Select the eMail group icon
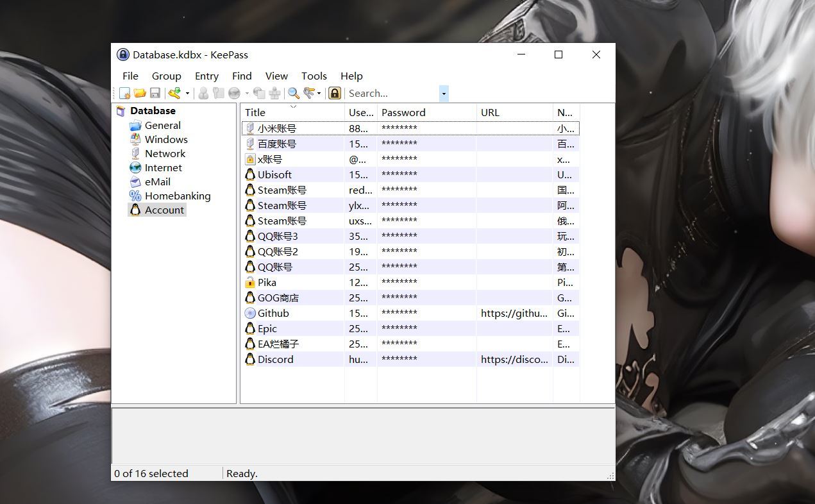815x504 pixels. 135,182
